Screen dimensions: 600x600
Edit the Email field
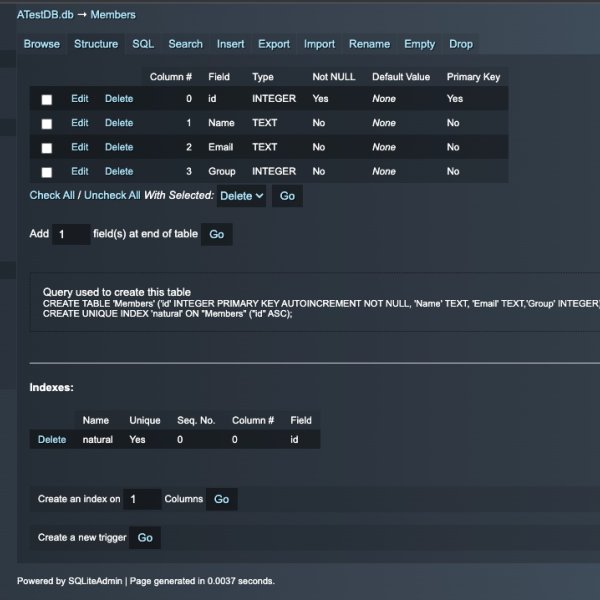pos(79,147)
